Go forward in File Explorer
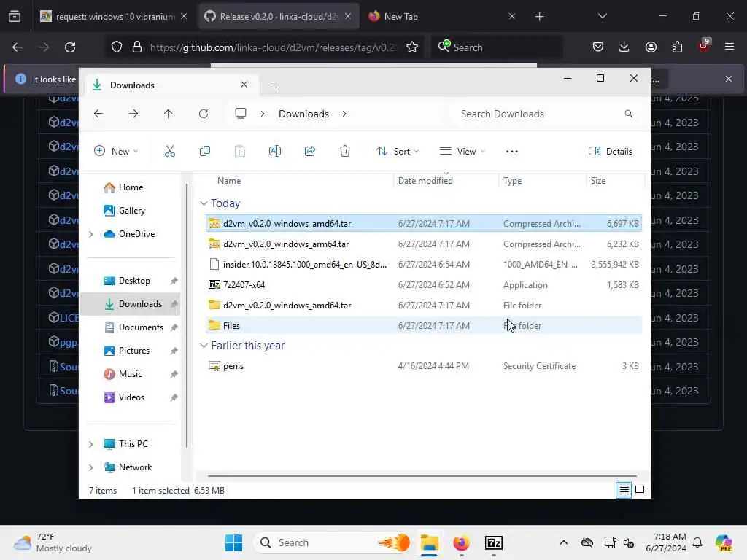 tap(133, 114)
